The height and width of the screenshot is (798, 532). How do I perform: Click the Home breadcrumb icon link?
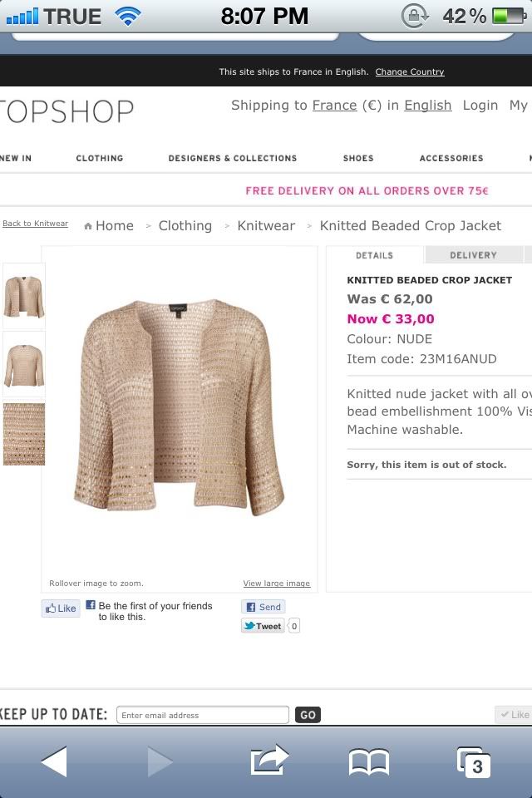(x=109, y=225)
